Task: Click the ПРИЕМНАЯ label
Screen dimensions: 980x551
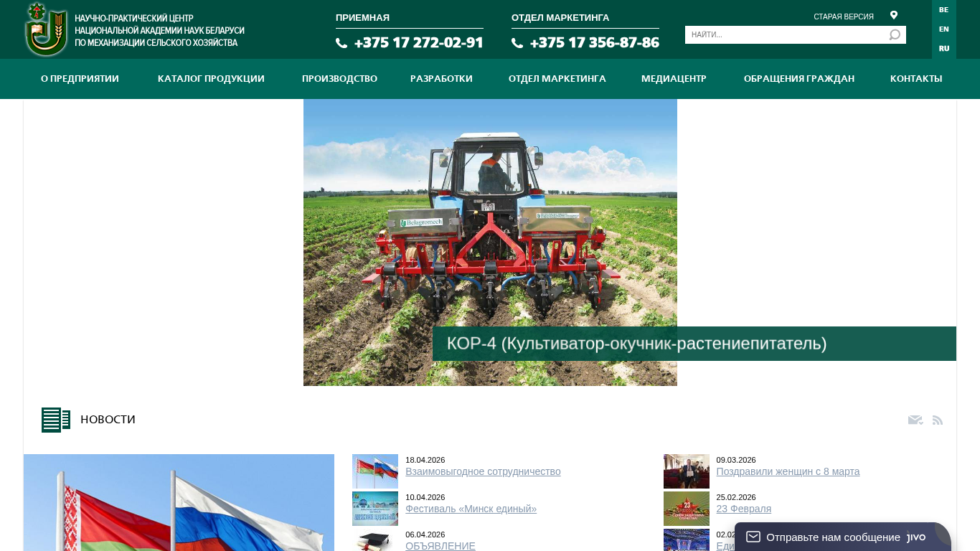Action: 362,18
